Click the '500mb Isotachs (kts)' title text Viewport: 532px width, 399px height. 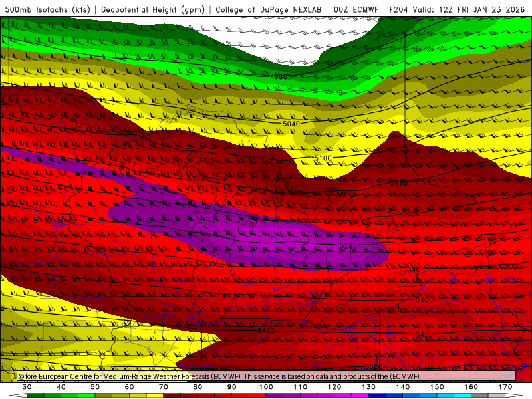coord(47,9)
